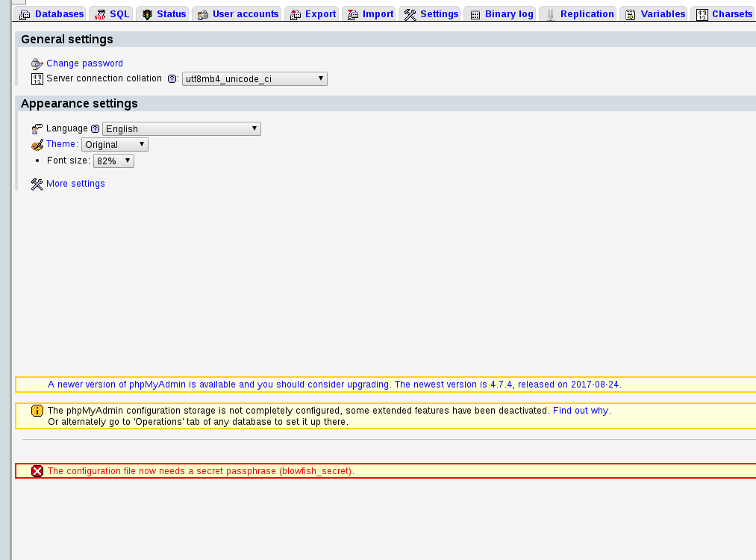Screen dimensions: 756x560
Task: Click the 'Server connection collation' label
Action: tap(104, 78)
